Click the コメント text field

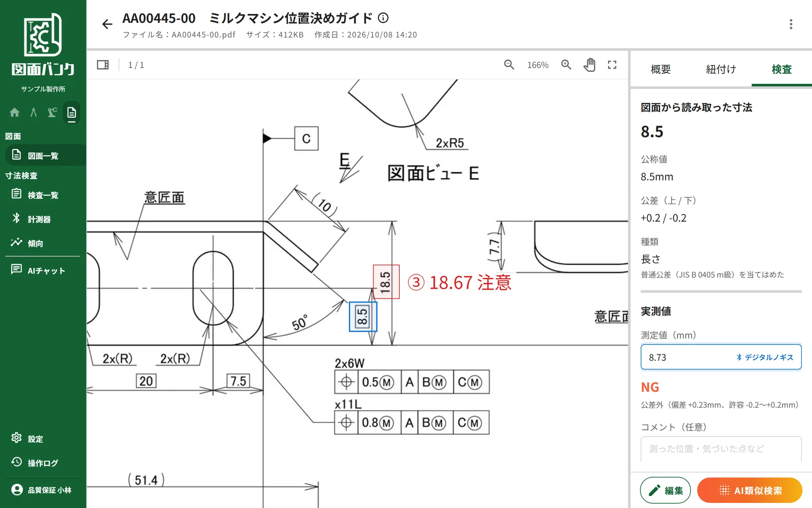(721, 449)
